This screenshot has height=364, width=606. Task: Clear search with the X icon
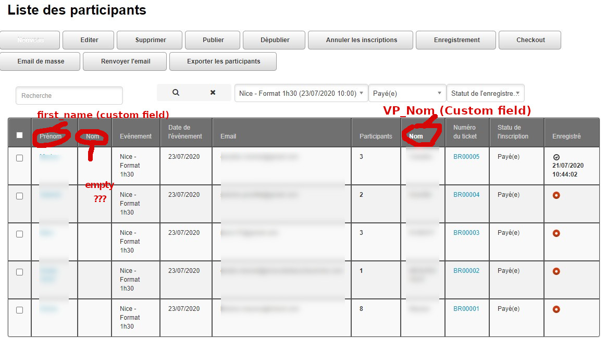pyautogui.click(x=213, y=93)
